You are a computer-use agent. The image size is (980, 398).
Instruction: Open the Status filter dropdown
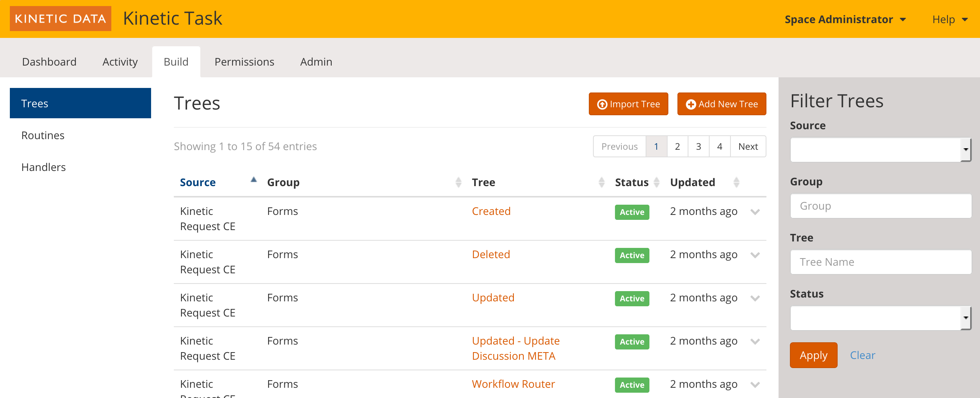(x=880, y=318)
